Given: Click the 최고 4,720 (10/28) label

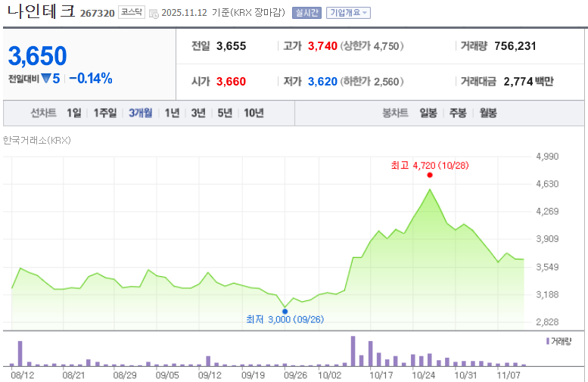Looking at the screenshot, I should (430, 166).
